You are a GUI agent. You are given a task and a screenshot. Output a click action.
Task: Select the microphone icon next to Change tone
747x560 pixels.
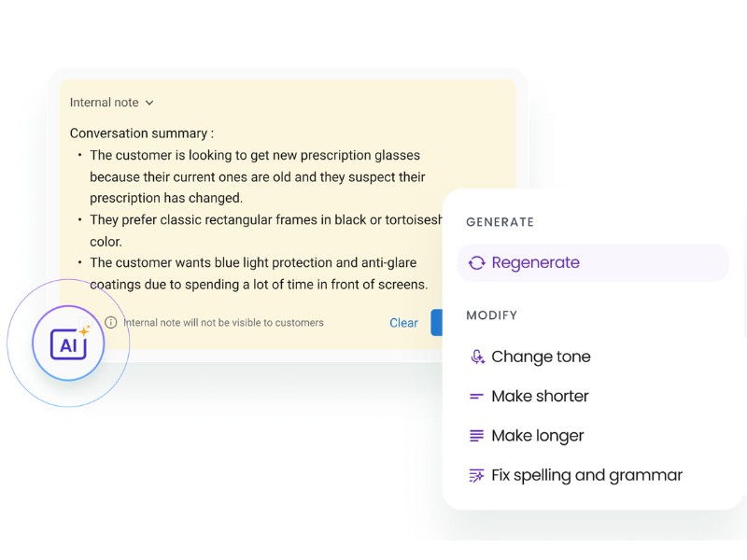[x=478, y=357]
